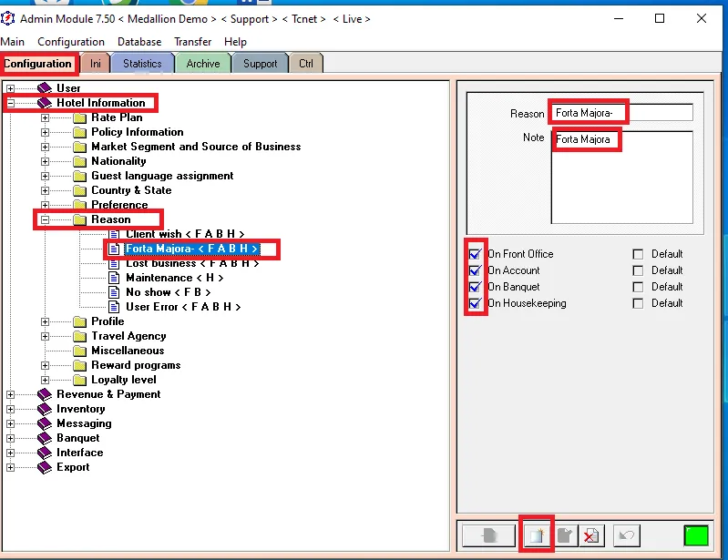Click the Rate Plan folder icon
The height and width of the screenshot is (560, 728).
pos(80,117)
